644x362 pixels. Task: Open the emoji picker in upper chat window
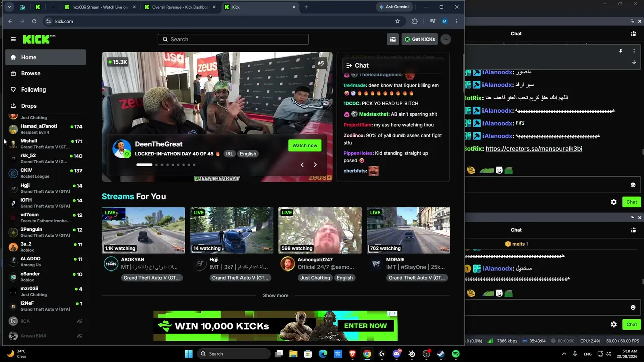point(633,185)
